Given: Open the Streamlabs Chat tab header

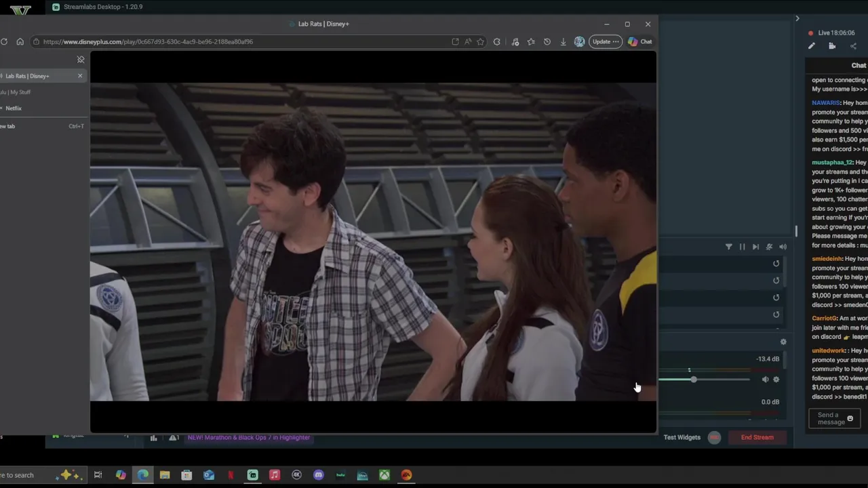Looking at the screenshot, I should pos(859,65).
